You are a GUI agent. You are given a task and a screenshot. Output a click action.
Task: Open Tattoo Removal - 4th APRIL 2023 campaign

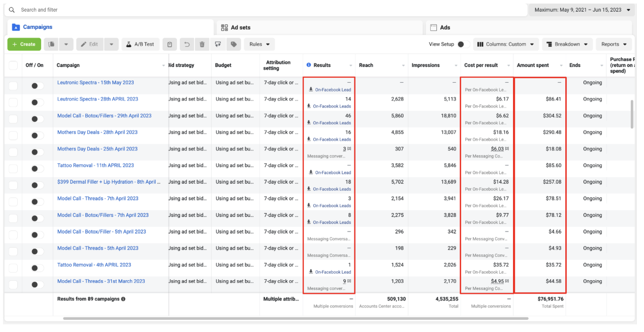pos(94,265)
